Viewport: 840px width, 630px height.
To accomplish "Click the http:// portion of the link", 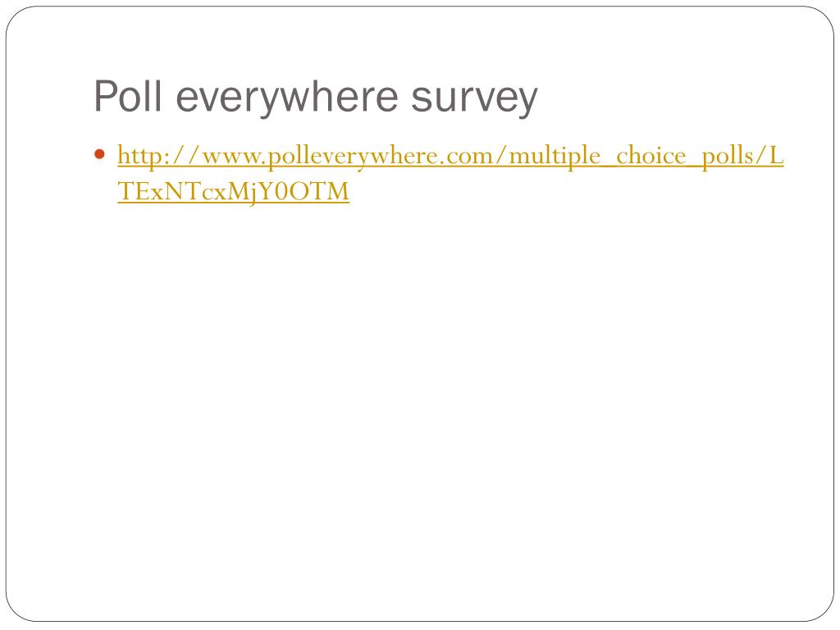I will coord(159,157).
